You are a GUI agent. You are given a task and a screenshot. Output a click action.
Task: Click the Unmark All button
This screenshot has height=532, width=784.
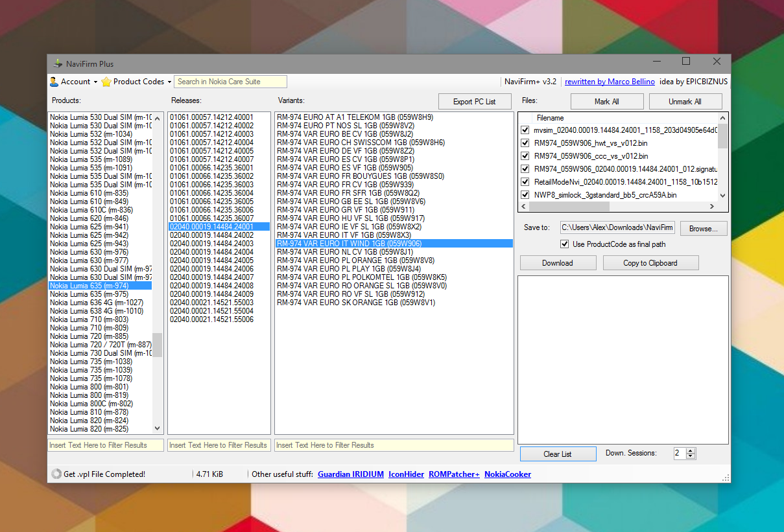point(685,102)
